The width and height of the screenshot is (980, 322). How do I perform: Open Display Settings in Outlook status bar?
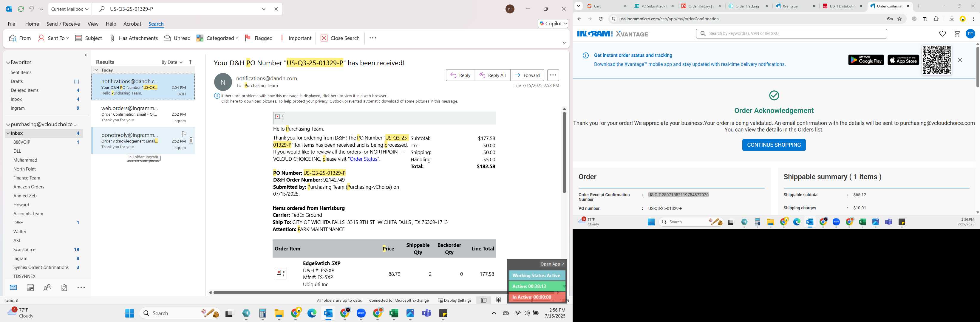pos(455,300)
